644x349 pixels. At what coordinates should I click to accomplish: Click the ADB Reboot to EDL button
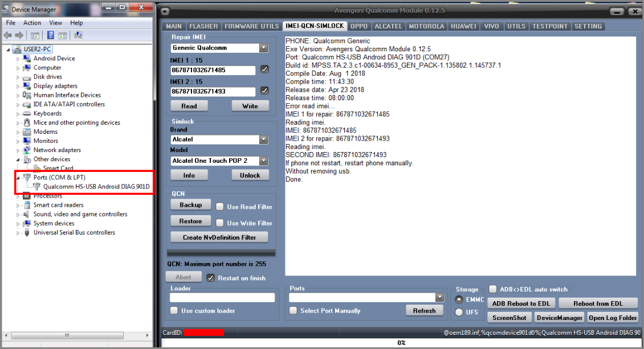(x=521, y=303)
